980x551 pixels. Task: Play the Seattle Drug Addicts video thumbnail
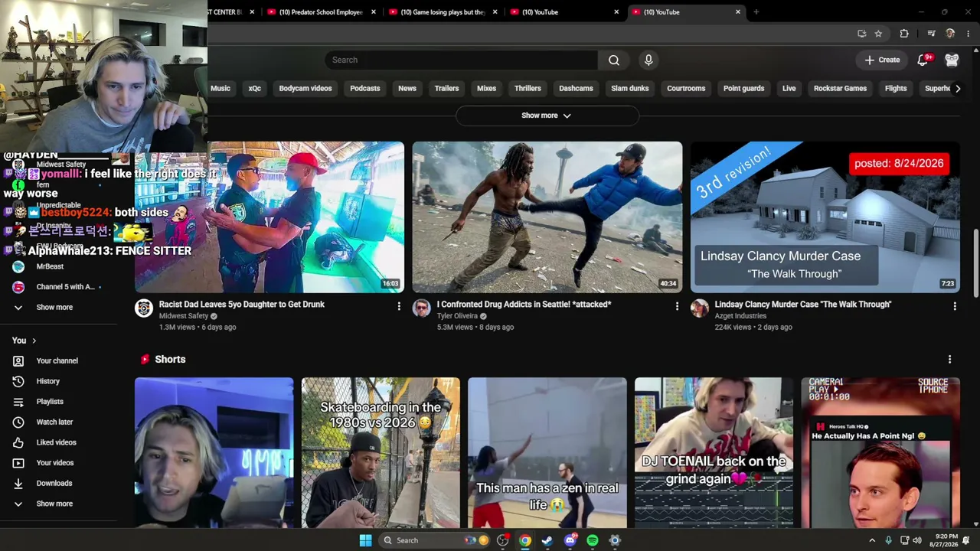(547, 217)
